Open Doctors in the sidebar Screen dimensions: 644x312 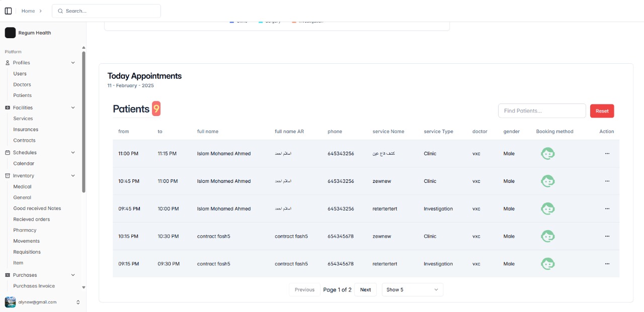point(22,84)
